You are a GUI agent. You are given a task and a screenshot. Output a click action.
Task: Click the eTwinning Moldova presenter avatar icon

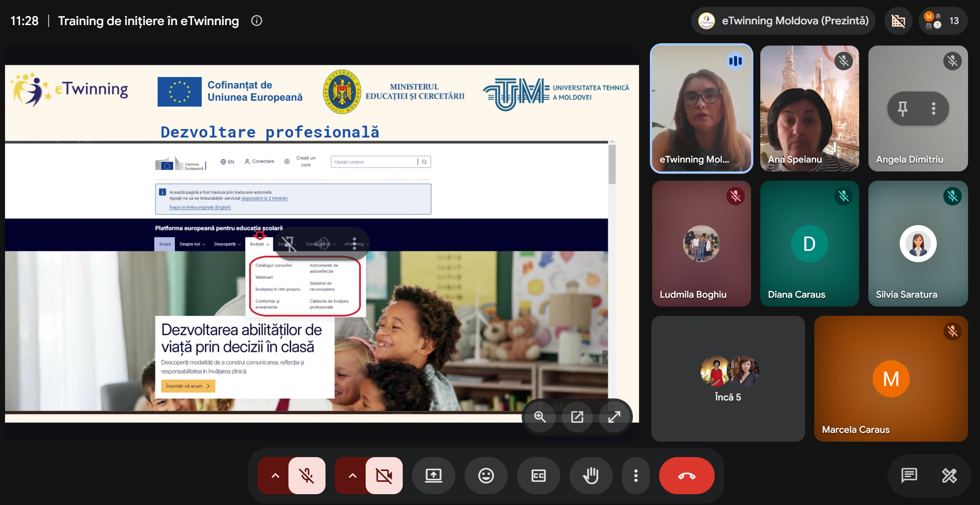coord(707,21)
